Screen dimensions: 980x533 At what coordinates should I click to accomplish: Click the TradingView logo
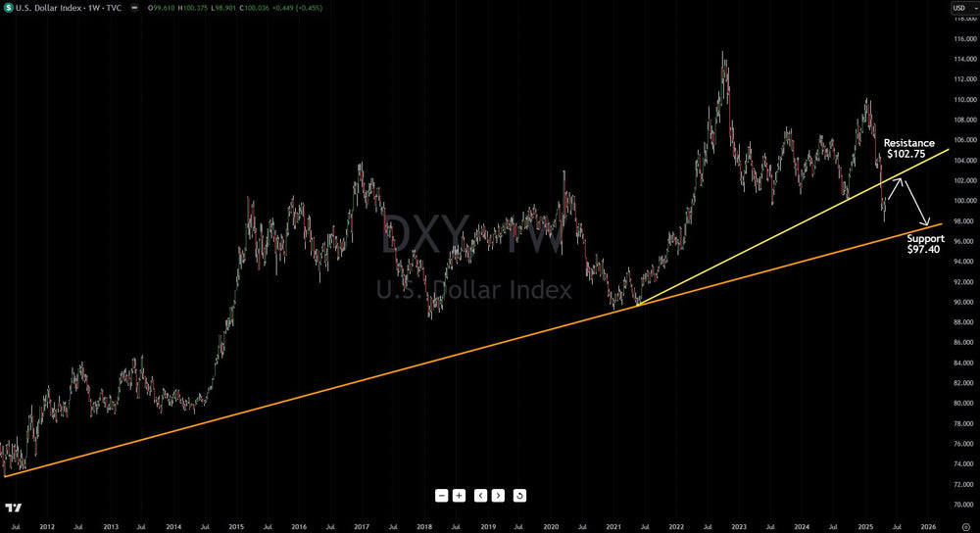pyautogui.click(x=13, y=508)
